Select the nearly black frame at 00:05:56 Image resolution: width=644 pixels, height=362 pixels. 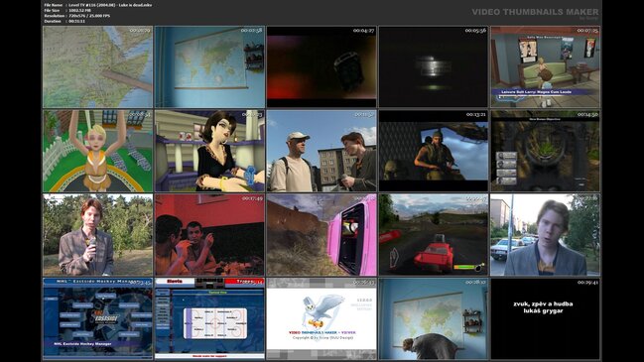point(434,66)
